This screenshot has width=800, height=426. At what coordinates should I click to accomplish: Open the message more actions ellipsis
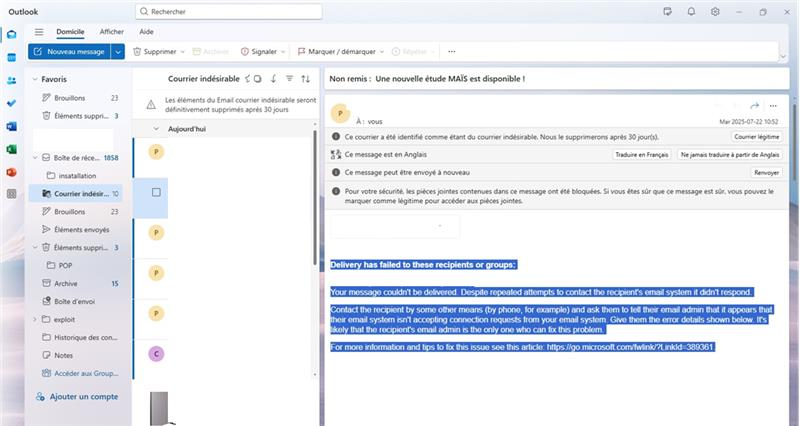pyautogui.click(x=773, y=106)
